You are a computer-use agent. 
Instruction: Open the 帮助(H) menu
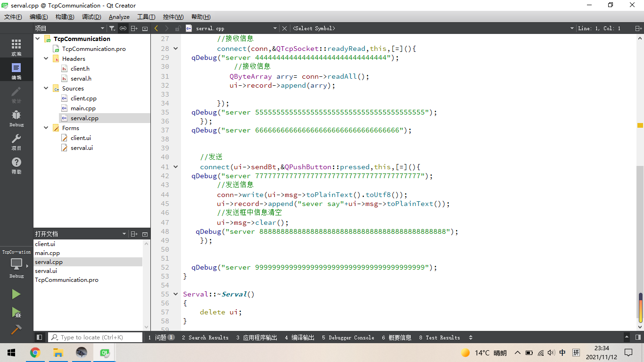pyautogui.click(x=201, y=17)
